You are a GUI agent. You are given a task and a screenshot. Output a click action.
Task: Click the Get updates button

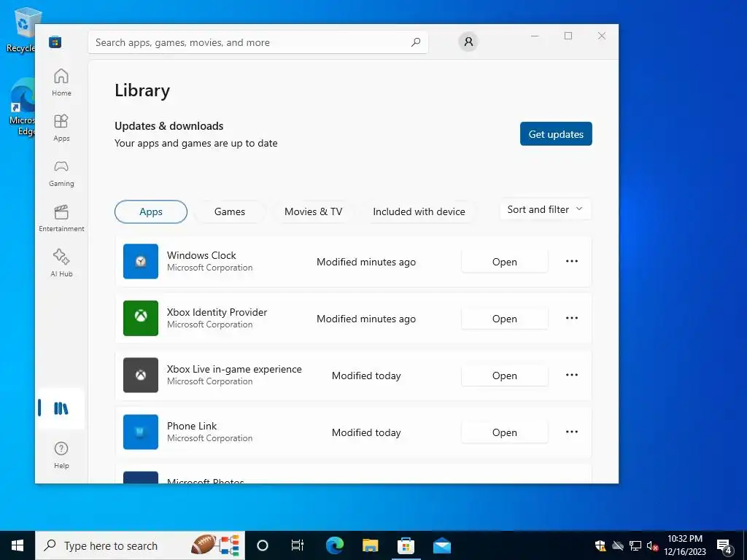(x=556, y=134)
